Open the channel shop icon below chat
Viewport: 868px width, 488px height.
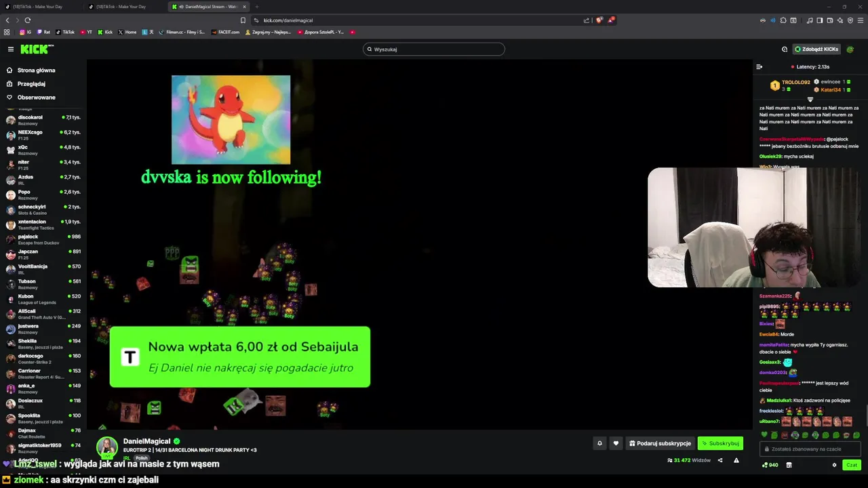[789, 465]
